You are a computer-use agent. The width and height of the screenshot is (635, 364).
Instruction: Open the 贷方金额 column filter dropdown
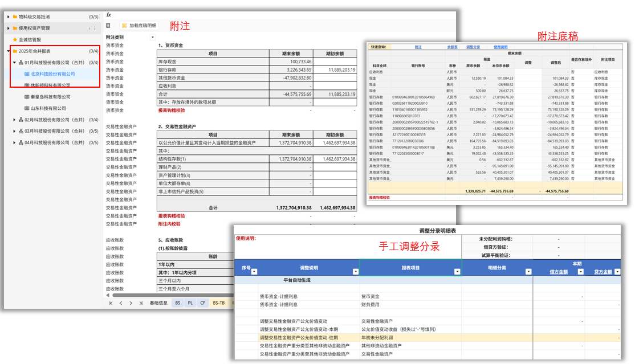[617, 272]
